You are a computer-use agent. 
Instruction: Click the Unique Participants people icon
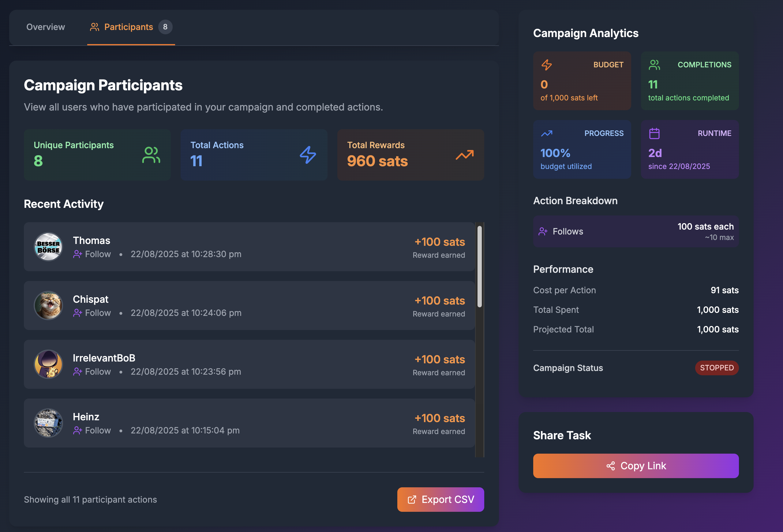pyautogui.click(x=151, y=155)
